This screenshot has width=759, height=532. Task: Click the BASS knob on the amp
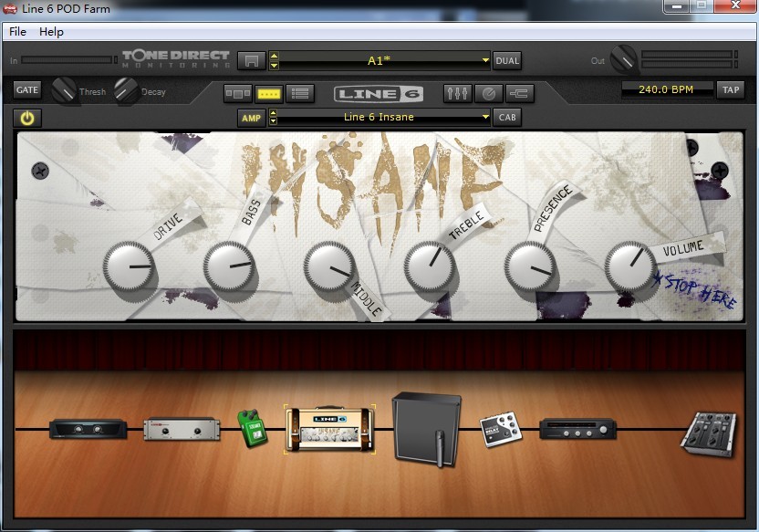pos(229,266)
